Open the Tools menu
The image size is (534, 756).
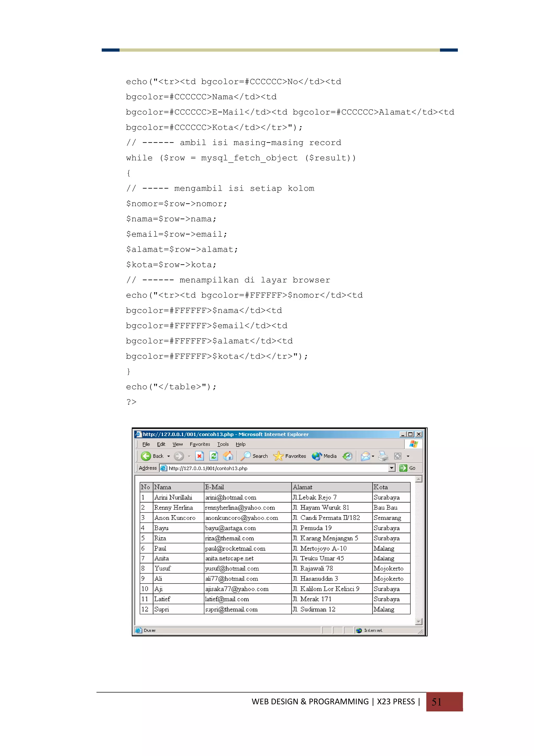pos(223,444)
